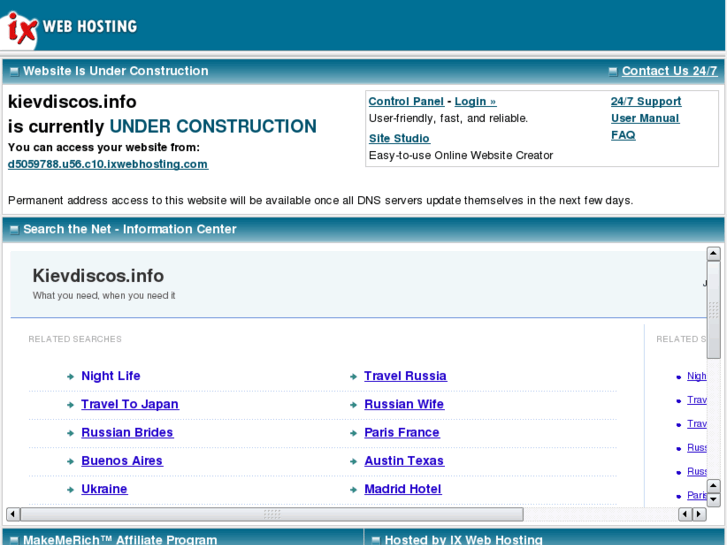Image resolution: width=727 pixels, height=545 pixels.
Task: Click the rightmost horizontal scroll arrow
Action: 699,514
